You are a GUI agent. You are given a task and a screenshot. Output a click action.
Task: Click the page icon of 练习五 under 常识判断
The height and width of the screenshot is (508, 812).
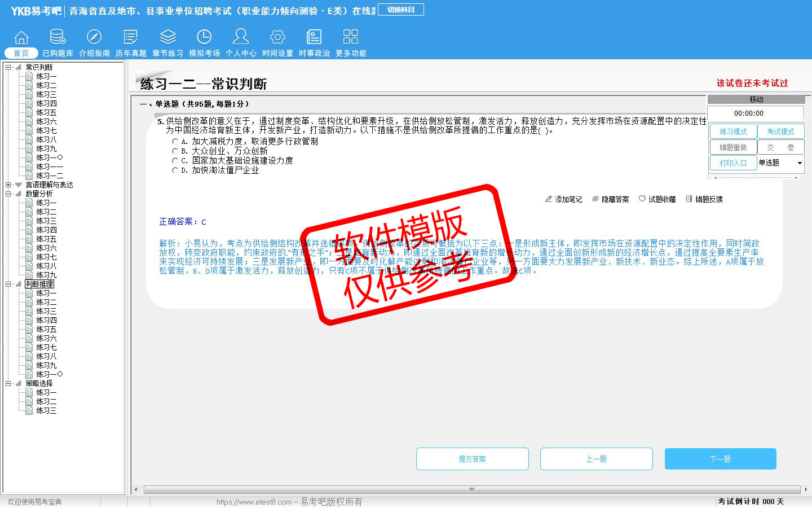click(x=29, y=112)
